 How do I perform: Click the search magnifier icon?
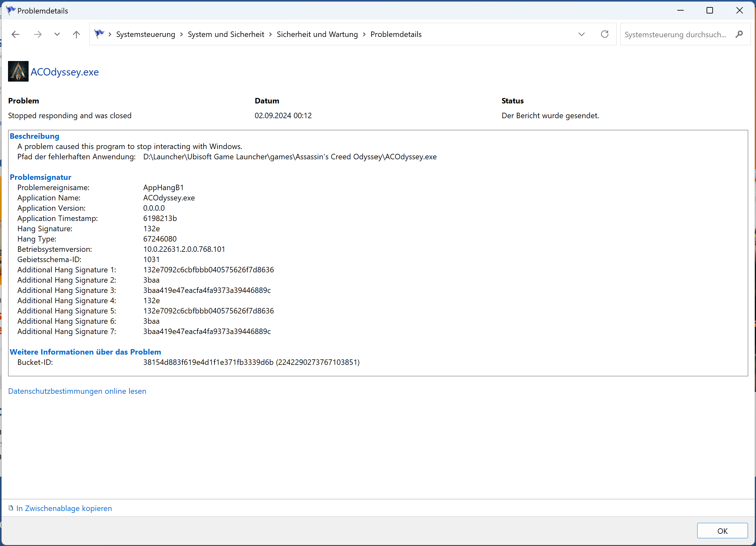(739, 34)
